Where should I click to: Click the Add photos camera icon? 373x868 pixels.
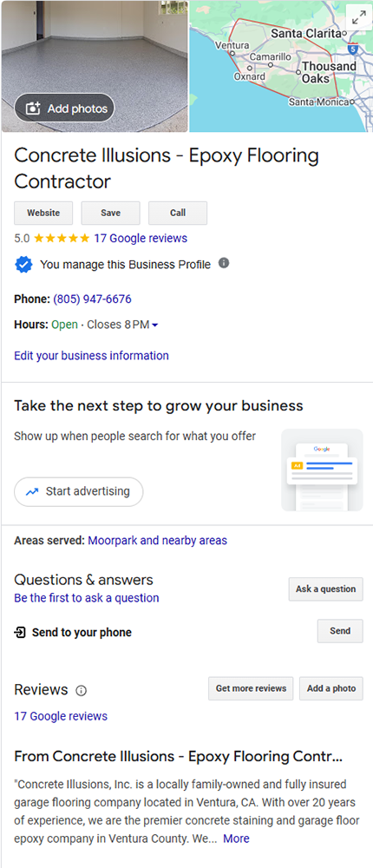34,108
